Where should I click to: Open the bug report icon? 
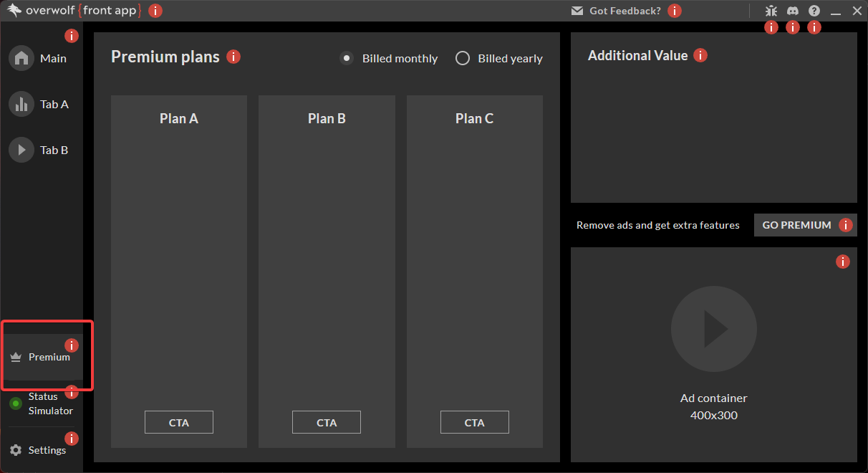(x=771, y=11)
